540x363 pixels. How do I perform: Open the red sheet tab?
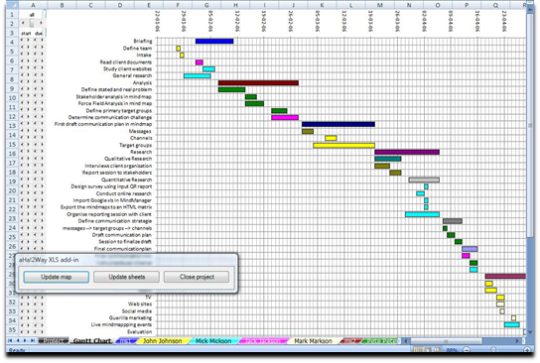(x=350, y=341)
